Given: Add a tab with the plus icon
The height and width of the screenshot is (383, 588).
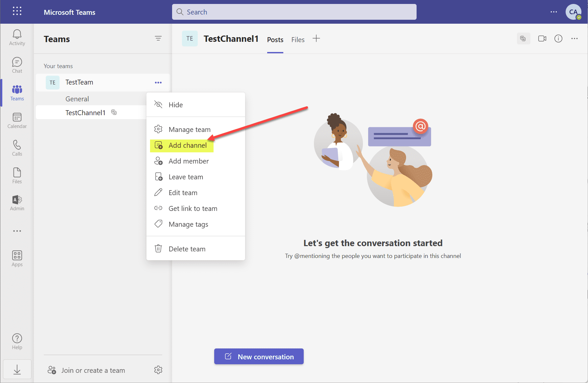Looking at the screenshot, I should tap(316, 38).
